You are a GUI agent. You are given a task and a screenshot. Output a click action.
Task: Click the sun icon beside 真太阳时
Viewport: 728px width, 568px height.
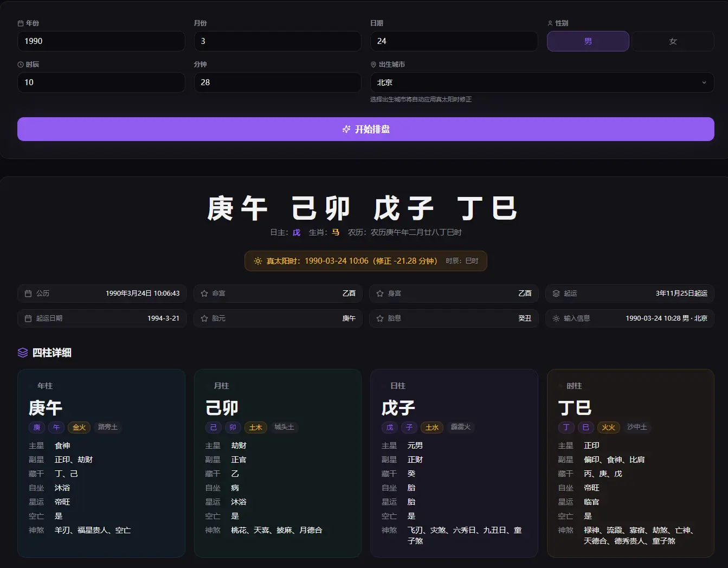click(258, 261)
